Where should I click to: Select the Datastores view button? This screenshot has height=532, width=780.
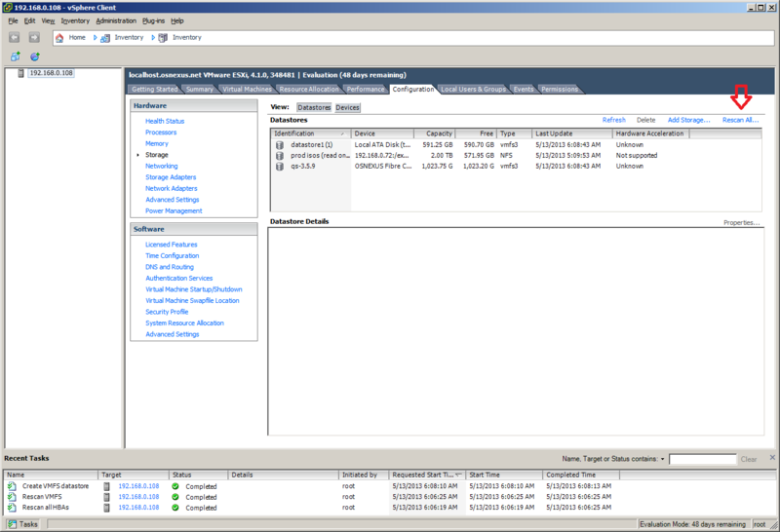[314, 107]
